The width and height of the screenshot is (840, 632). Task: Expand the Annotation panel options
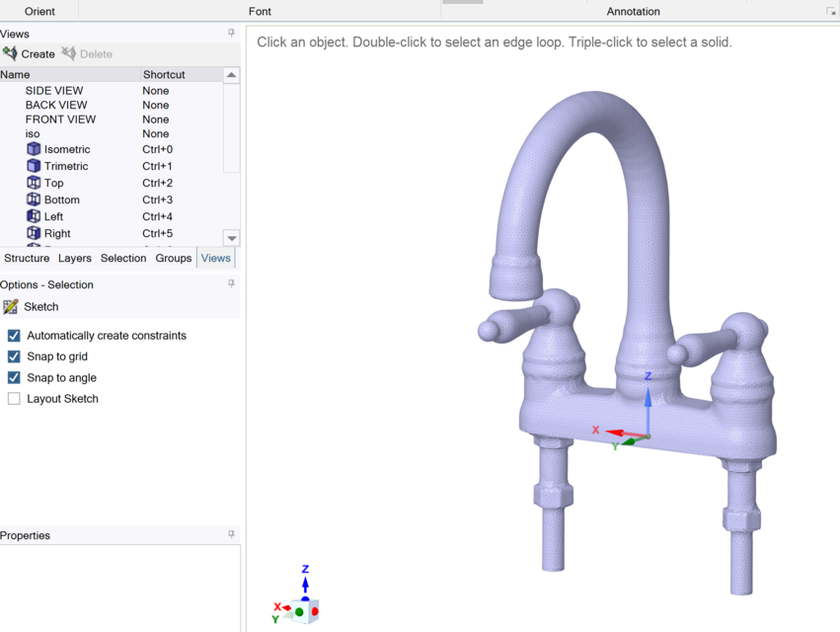click(x=832, y=11)
